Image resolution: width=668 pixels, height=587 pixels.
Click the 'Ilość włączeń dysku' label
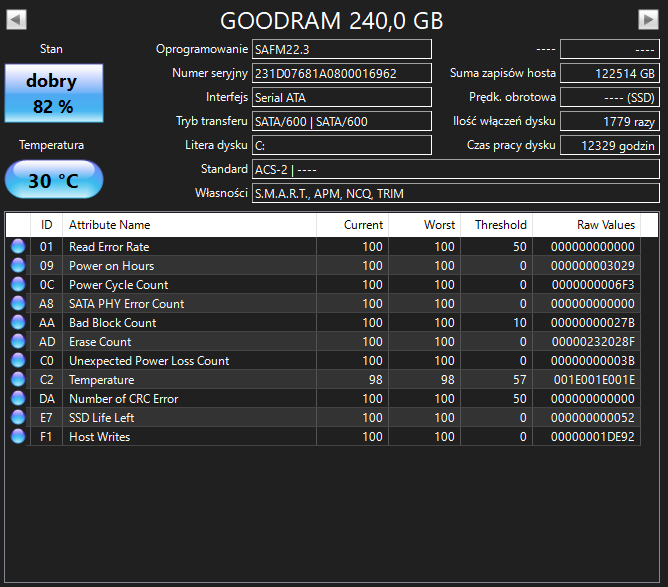[x=504, y=121]
